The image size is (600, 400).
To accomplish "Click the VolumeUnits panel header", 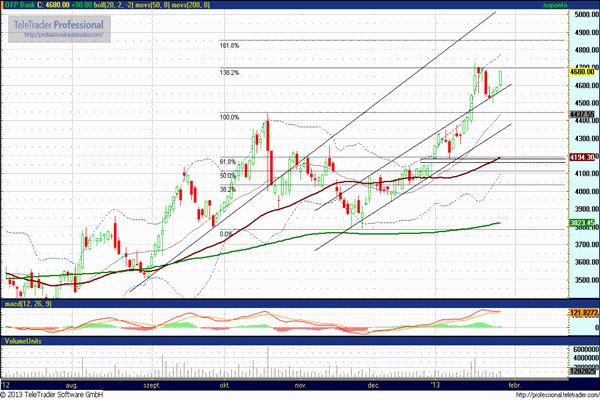I will point(24,341).
